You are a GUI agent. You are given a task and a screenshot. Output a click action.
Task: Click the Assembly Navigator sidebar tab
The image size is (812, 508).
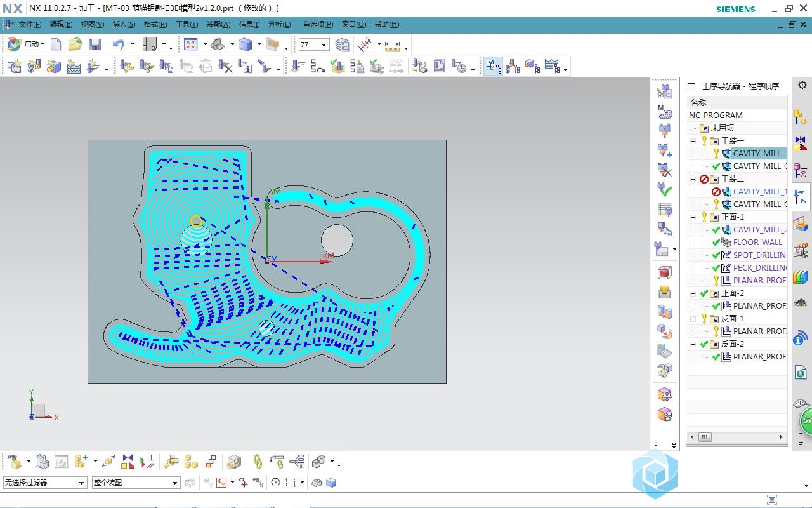(801, 117)
